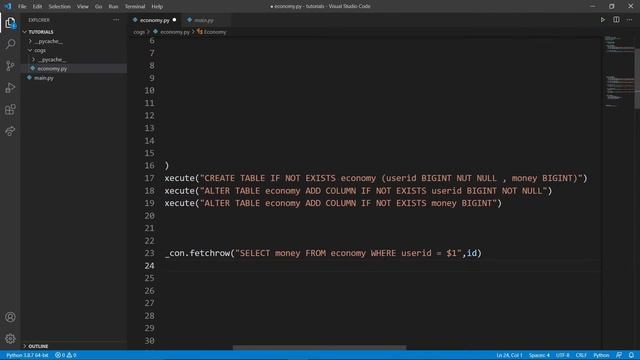Open the View menu

click(x=83, y=7)
